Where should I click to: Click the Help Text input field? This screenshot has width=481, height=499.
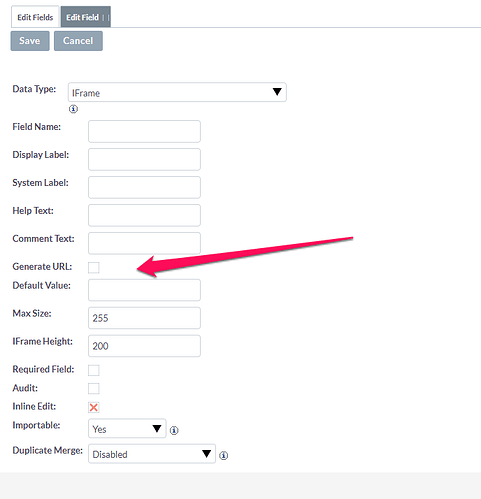pos(144,215)
